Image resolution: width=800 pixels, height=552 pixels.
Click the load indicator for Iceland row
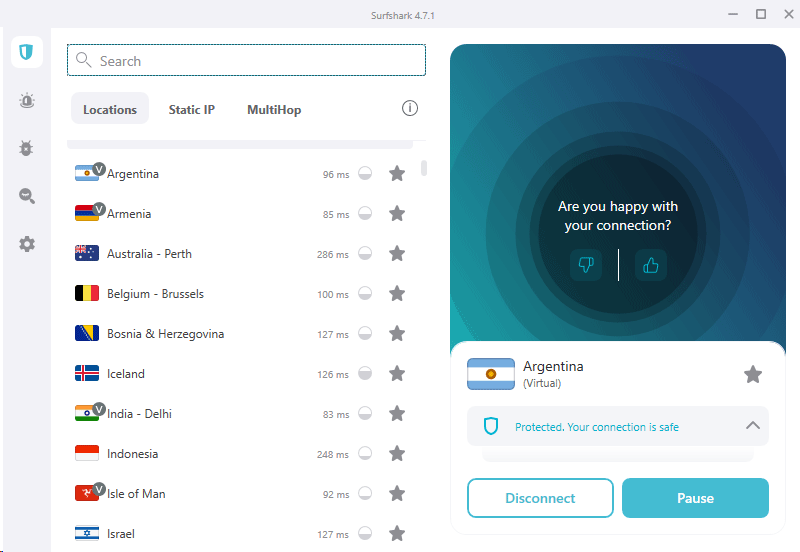365,373
